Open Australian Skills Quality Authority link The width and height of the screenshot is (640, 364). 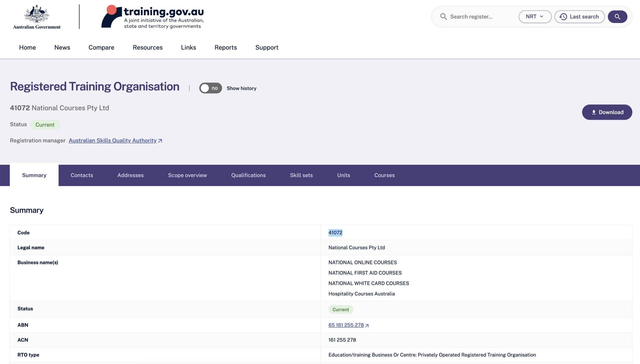(x=112, y=140)
